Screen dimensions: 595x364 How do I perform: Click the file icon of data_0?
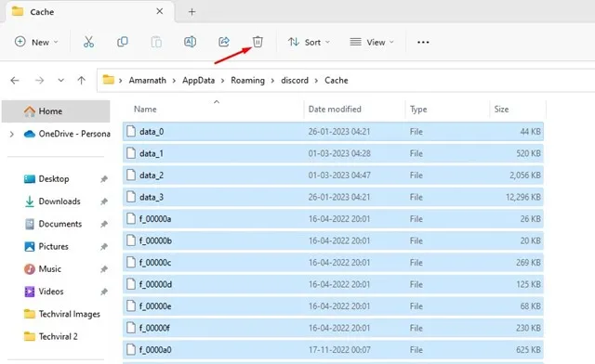click(131, 131)
